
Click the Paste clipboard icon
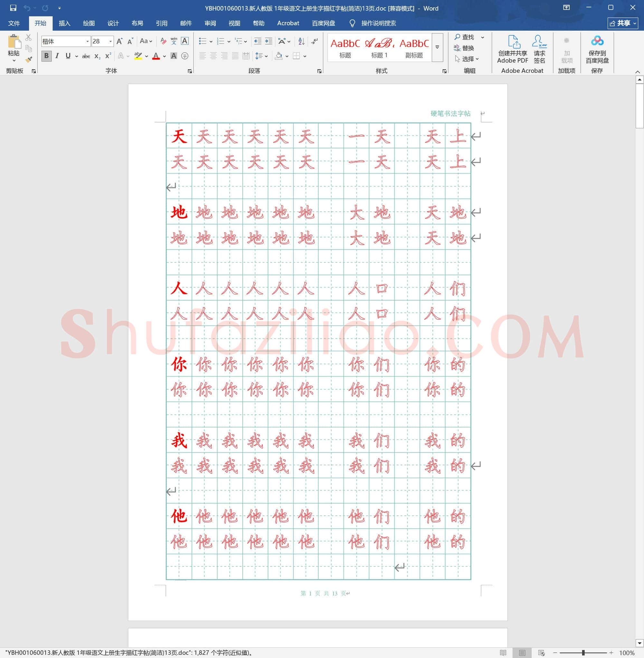pos(14,42)
